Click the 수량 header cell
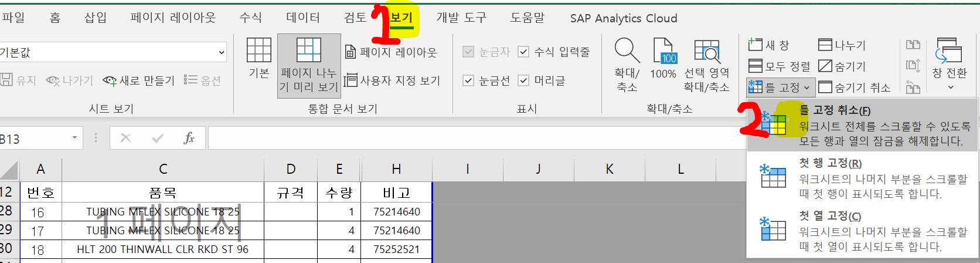The width and height of the screenshot is (980, 263). pos(339,192)
